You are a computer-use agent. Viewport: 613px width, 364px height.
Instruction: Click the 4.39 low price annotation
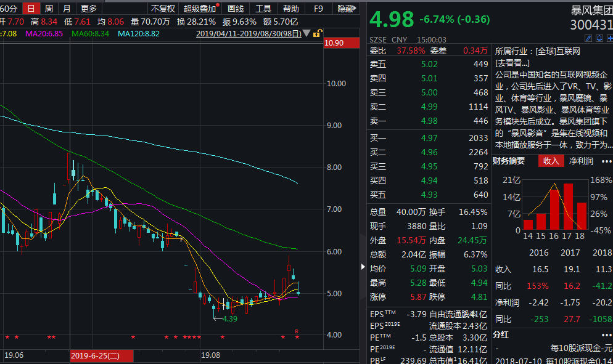point(229,318)
